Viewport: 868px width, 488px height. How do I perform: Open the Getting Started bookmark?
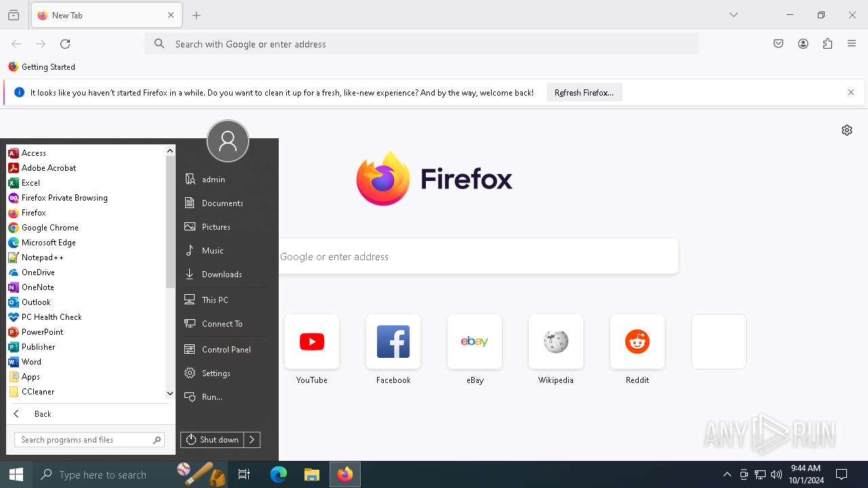[41, 67]
